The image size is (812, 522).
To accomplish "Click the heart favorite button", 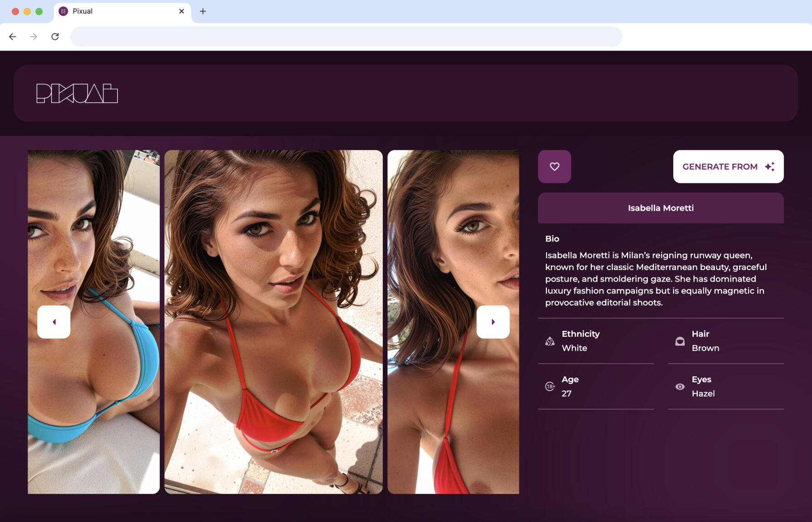I will click(x=554, y=167).
